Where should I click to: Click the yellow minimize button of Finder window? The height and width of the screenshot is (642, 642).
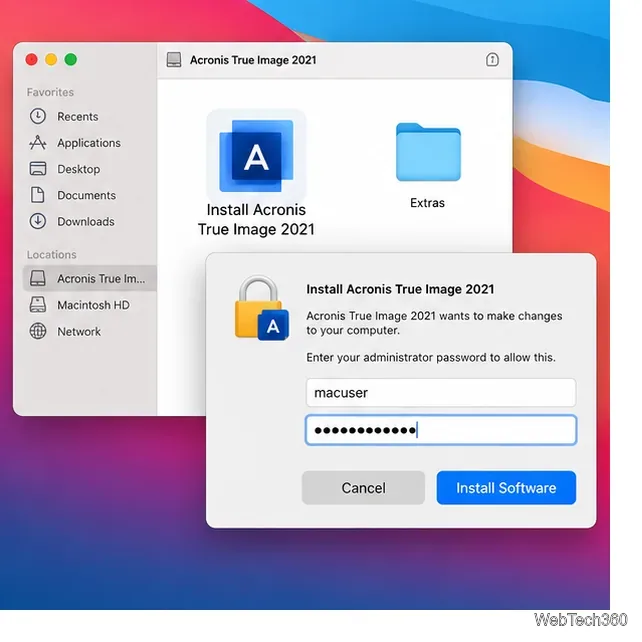(x=51, y=59)
